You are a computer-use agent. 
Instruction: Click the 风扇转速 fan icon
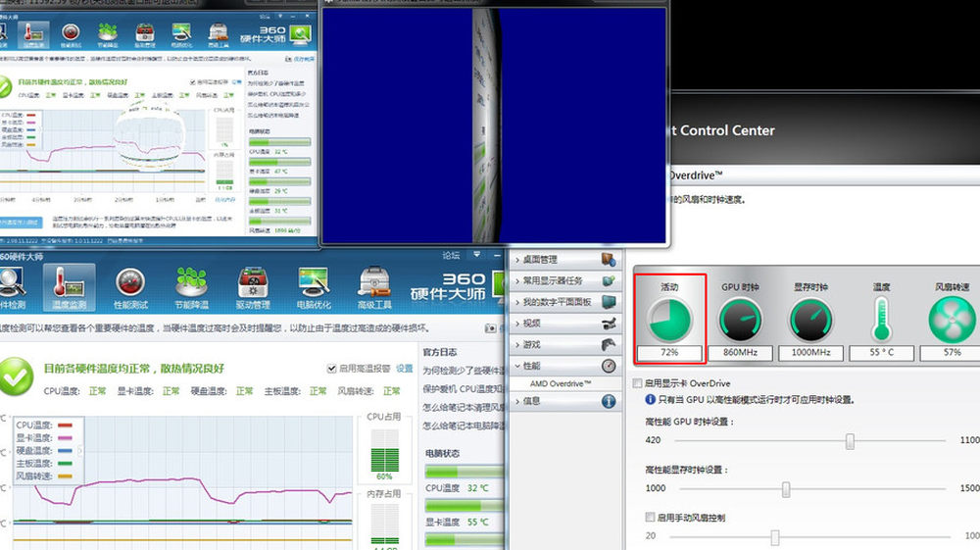tap(952, 320)
